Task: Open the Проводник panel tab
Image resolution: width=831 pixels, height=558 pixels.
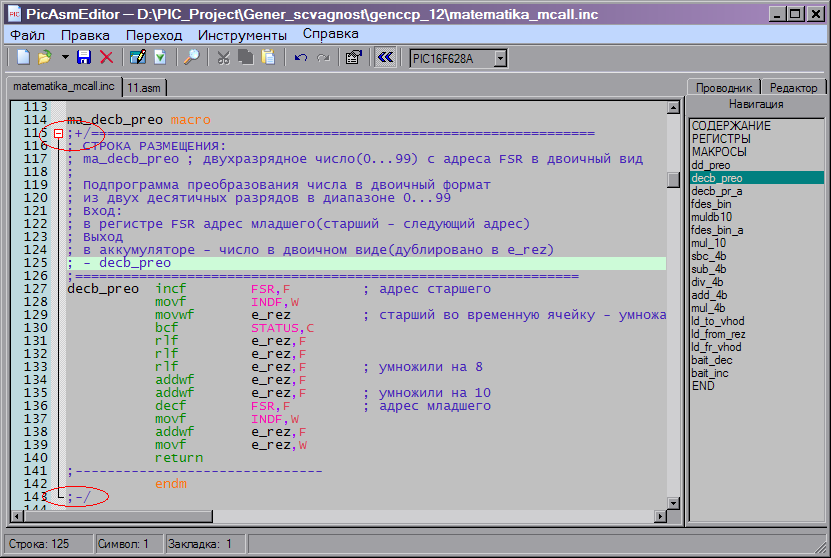Action: point(723,87)
